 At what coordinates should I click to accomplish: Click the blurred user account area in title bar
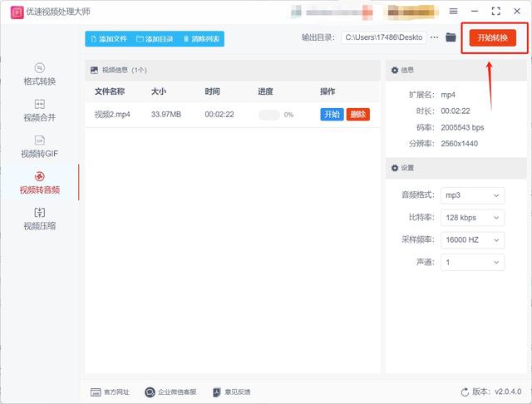332,12
